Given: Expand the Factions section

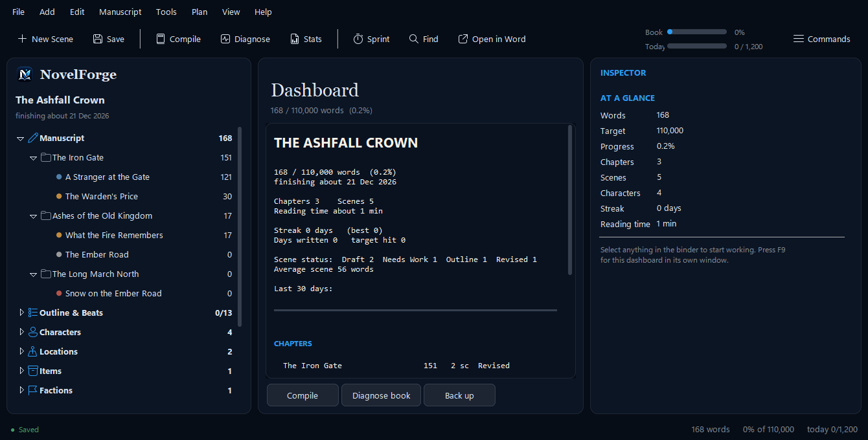Looking at the screenshot, I should 21,390.
